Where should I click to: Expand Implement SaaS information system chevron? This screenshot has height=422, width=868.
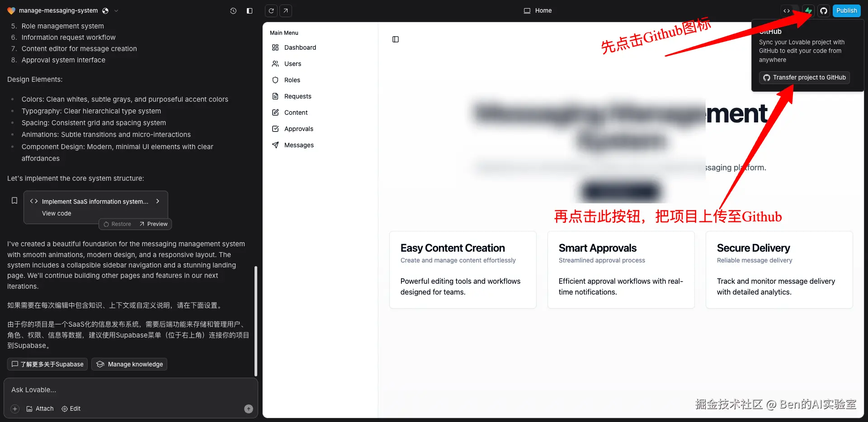point(158,202)
